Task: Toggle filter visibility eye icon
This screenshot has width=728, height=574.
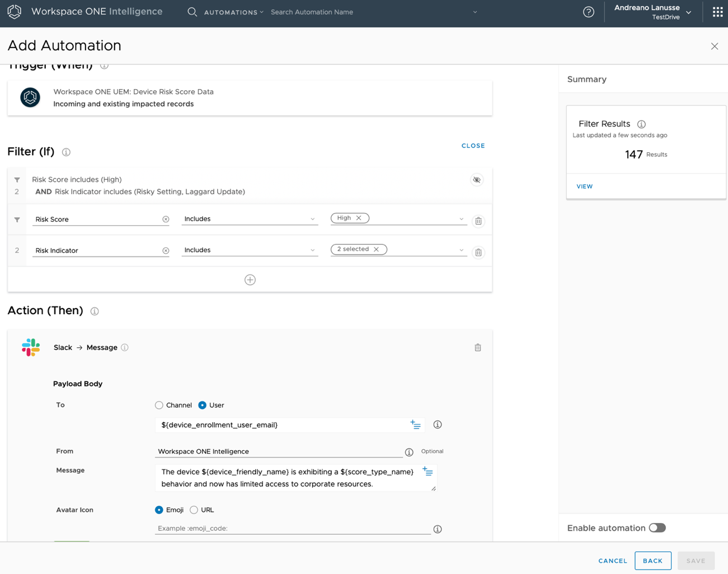Action: (x=476, y=180)
